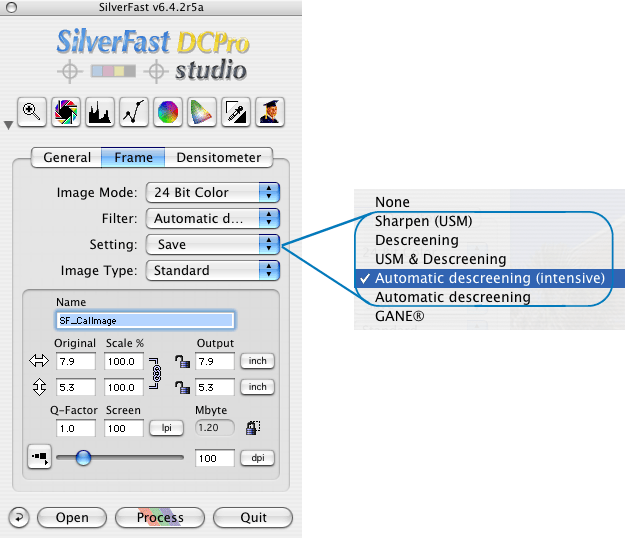Expand the Setting dropdown showing Save
Screen dimensions: 626x538
[x=212, y=244]
